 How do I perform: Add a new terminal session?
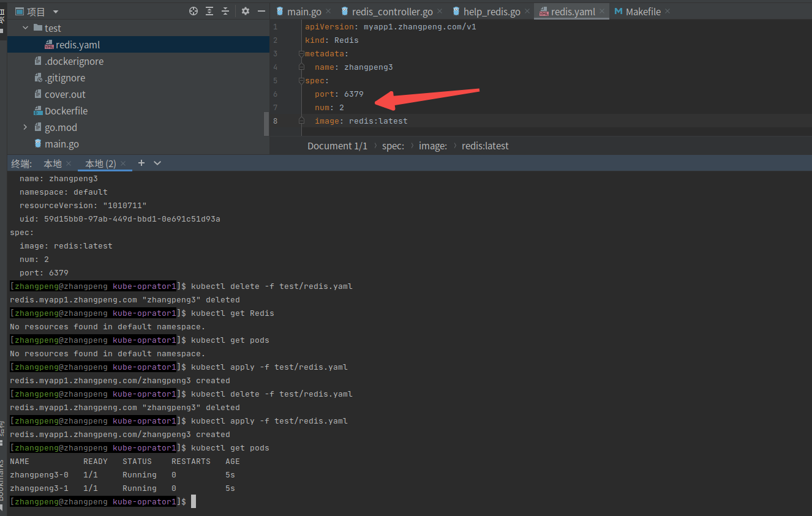[141, 163]
